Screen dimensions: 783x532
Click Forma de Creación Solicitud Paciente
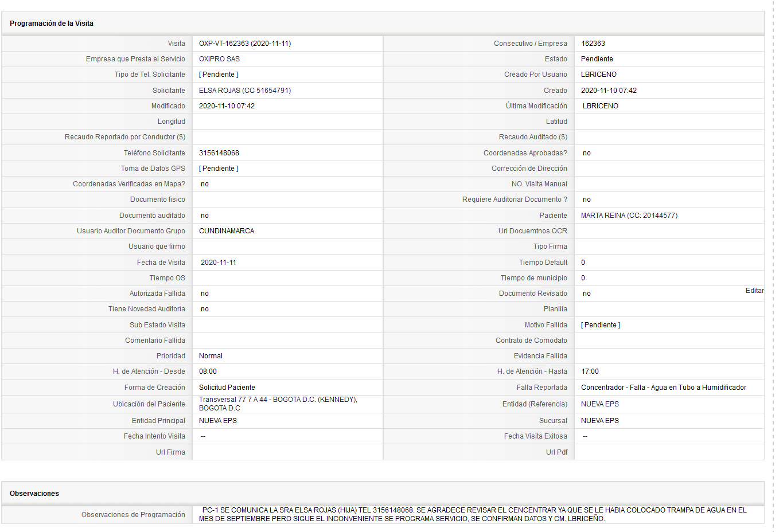(x=227, y=388)
